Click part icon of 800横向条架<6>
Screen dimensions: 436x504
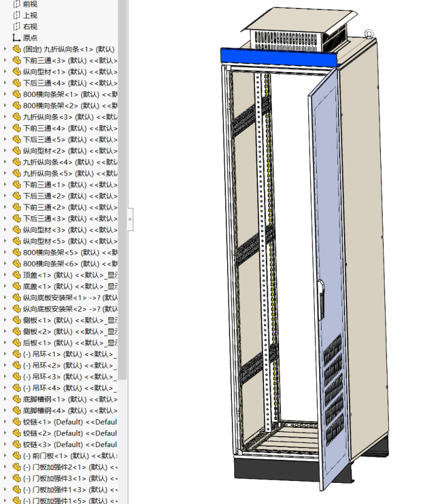coord(17,264)
